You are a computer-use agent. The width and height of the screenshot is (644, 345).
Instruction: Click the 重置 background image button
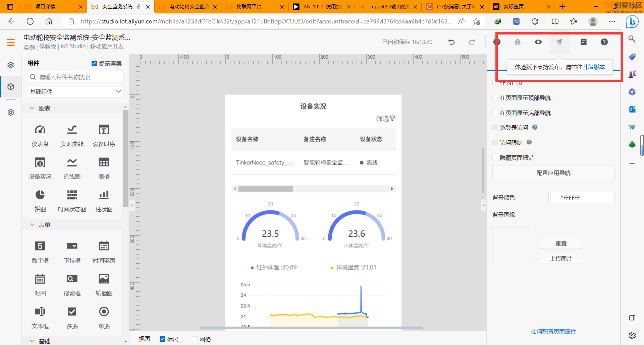pyautogui.click(x=561, y=244)
